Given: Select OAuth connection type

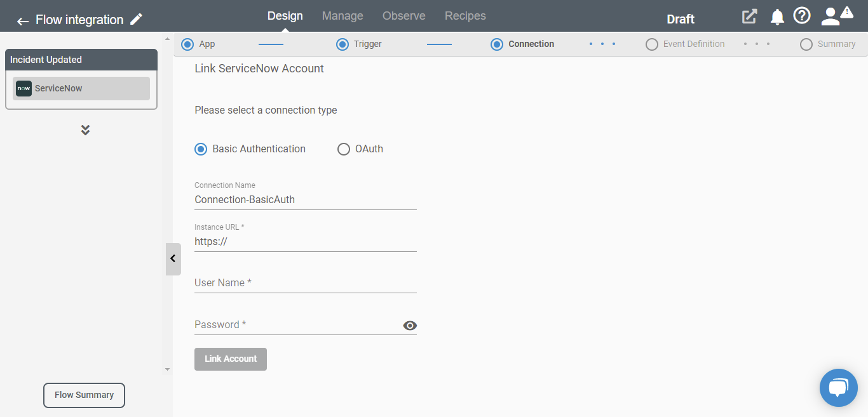Looking at the screenshot, I should click(344, 149).
